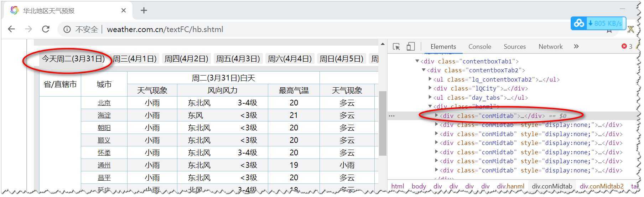This screenshot has width=644, height=197.
Task: Open the 海淀 city link
Action: (x=104, y=115)
